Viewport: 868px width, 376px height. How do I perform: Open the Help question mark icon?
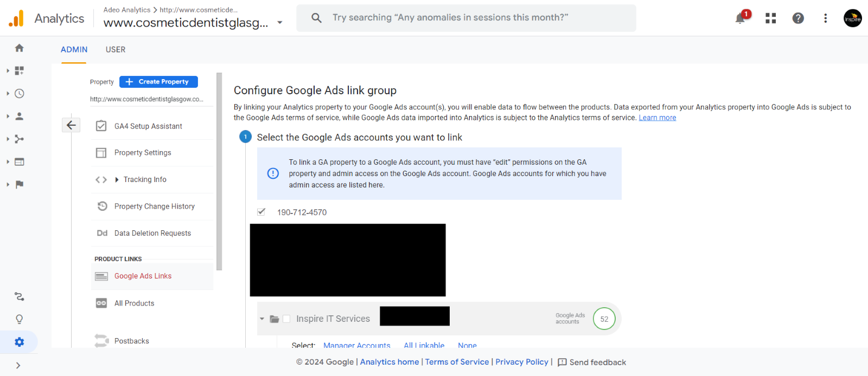coord(798,18)
